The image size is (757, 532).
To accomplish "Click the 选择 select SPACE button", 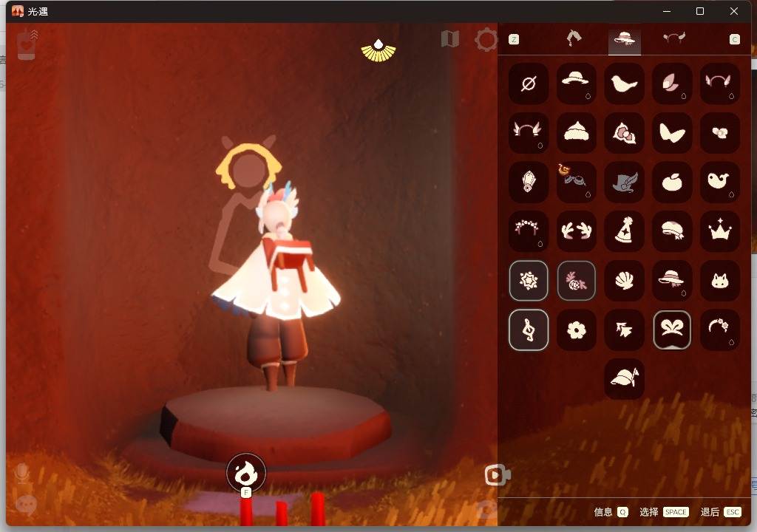I will (664, 512).
